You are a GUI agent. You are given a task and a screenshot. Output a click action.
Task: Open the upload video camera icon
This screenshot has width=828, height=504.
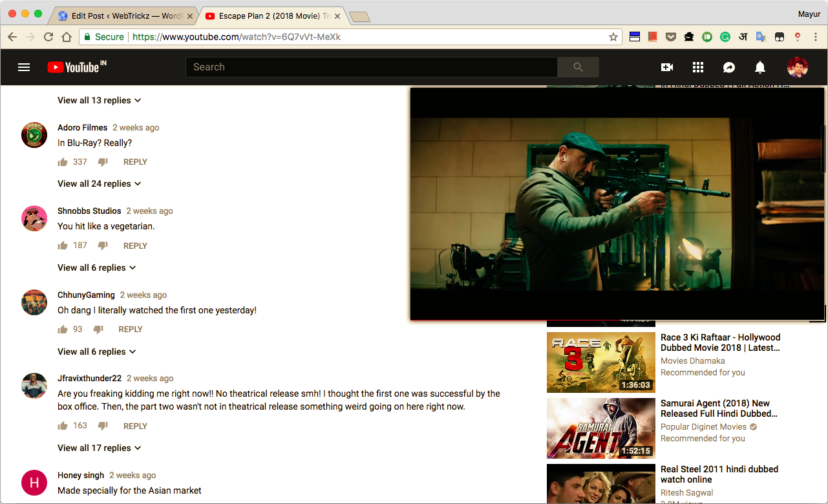[667, 67]
